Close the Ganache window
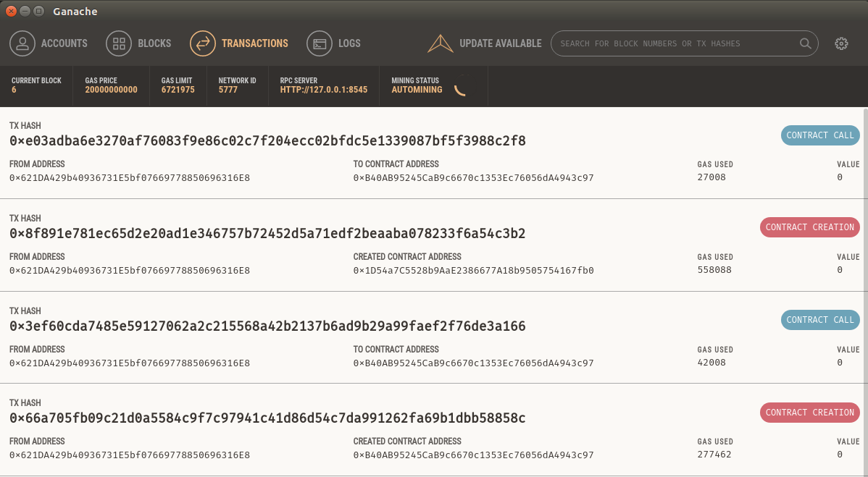 click(11, 11)
